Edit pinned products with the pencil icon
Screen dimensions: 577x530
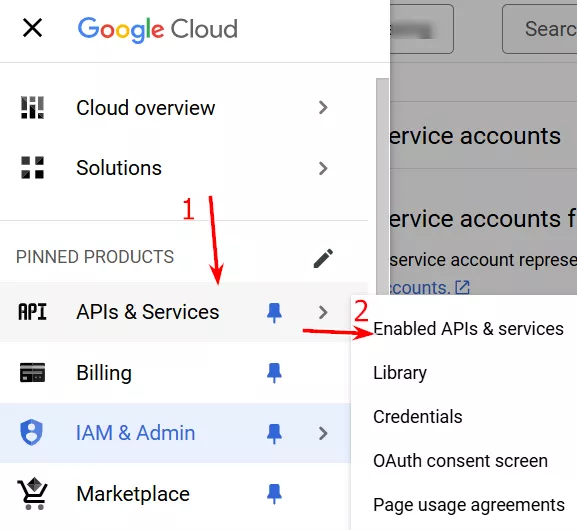tap(323, 258)
